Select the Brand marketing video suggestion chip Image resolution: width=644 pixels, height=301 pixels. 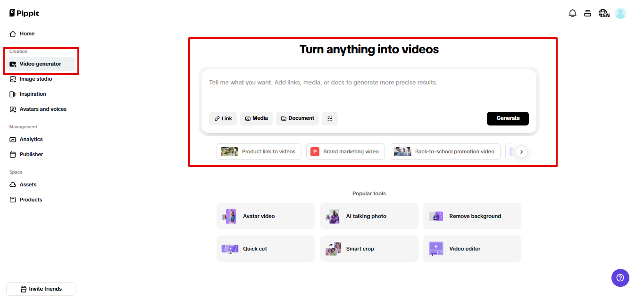[345, 151]
